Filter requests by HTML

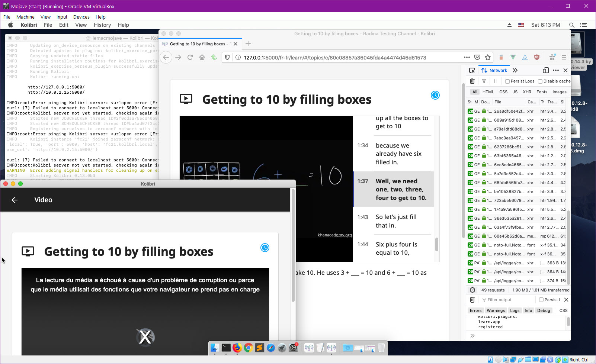coord(488,92)
